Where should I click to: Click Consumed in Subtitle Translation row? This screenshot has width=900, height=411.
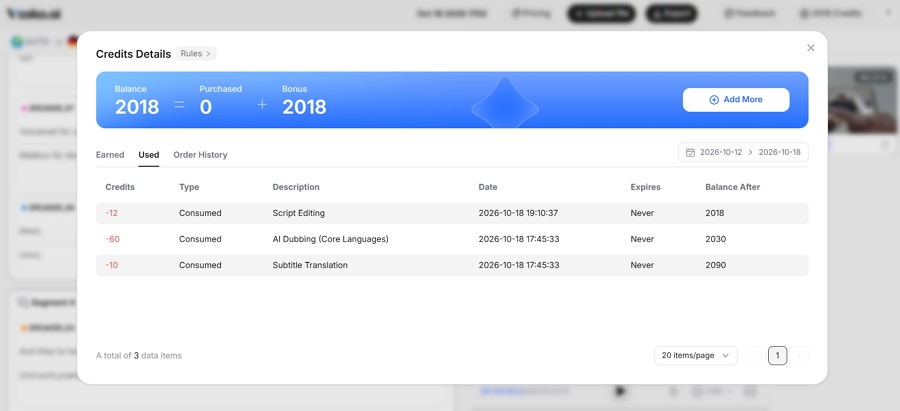pyautogui.click(x=200, y=266)
